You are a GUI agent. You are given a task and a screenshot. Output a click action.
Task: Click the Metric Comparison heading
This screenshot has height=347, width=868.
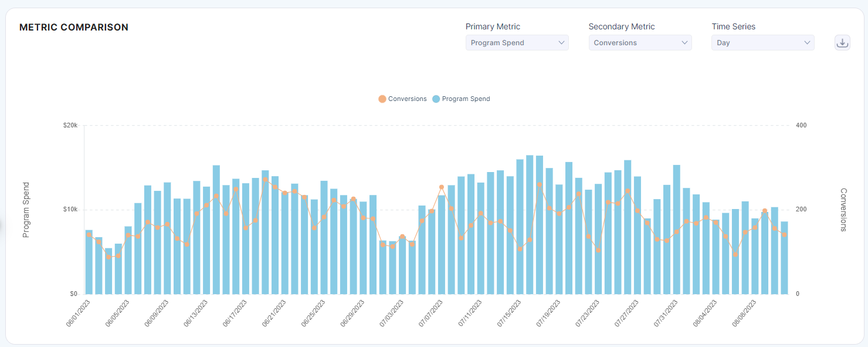[74, 28]
